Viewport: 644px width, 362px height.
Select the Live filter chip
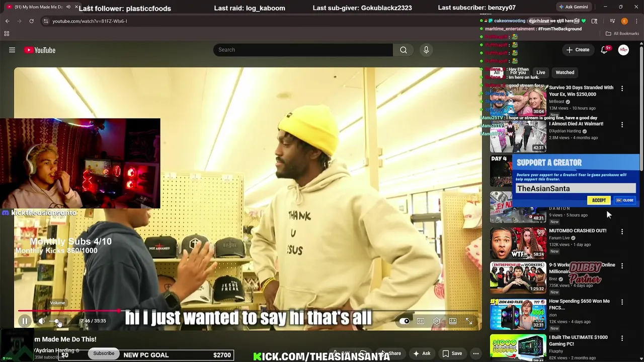coord(540,72)
